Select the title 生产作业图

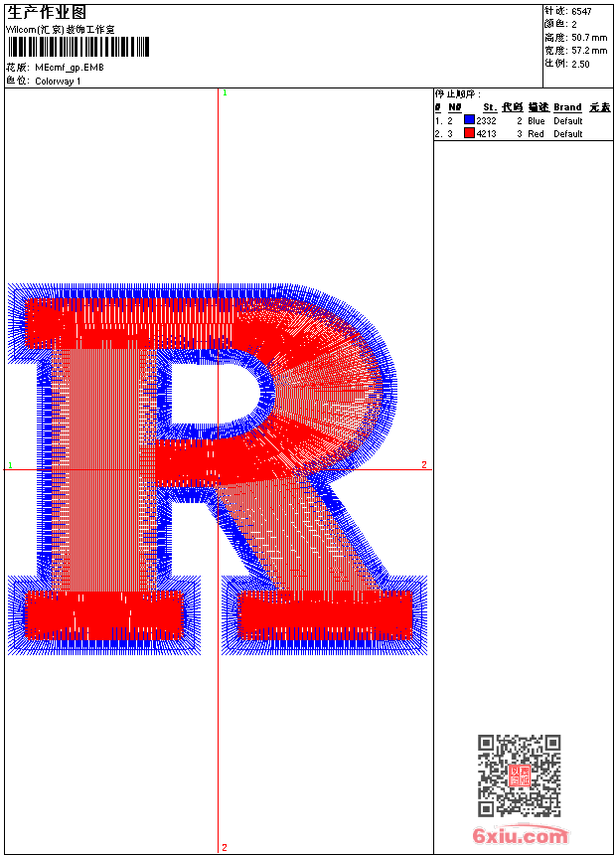pos(47,12)
